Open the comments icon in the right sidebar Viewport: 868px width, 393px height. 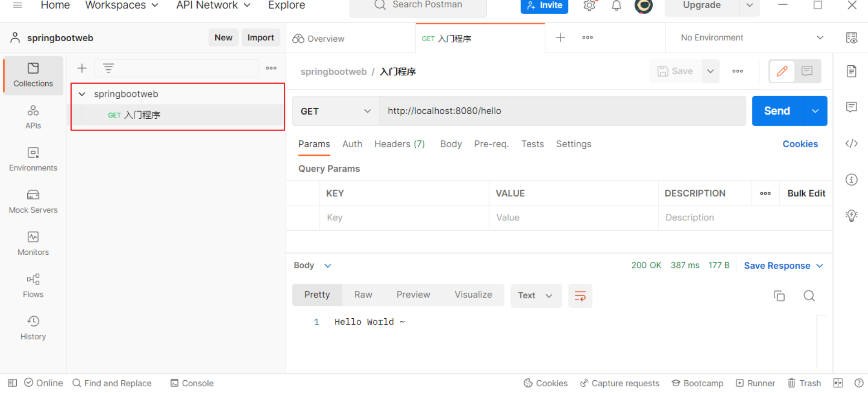(851, 107)
